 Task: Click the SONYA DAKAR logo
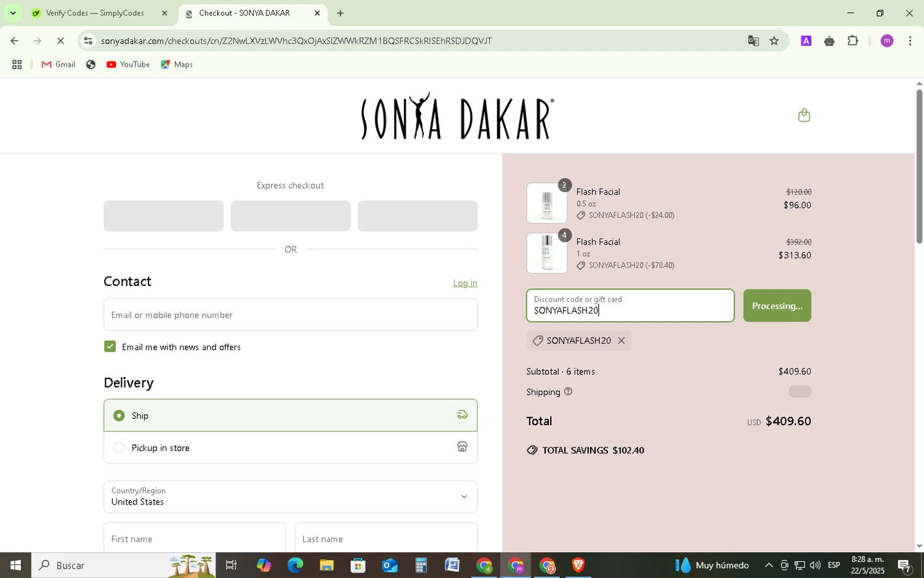click(457, 116)
